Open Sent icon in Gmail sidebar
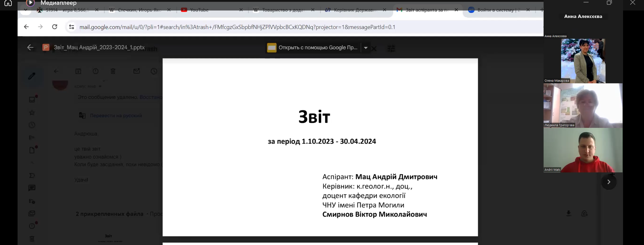Screen dimensions: 644x245 32,137
